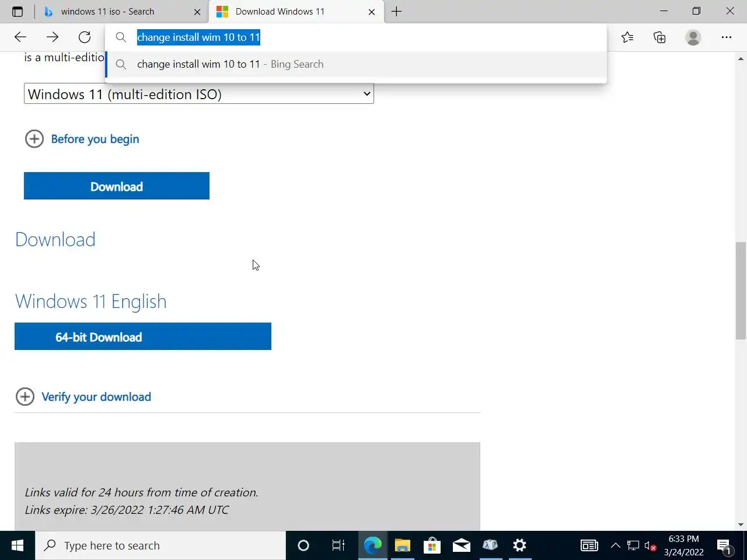Click the Microsoft Edge taskbar icon
Image resolution: width=747 pixels, height=560 pixels.
pos(373,545)
